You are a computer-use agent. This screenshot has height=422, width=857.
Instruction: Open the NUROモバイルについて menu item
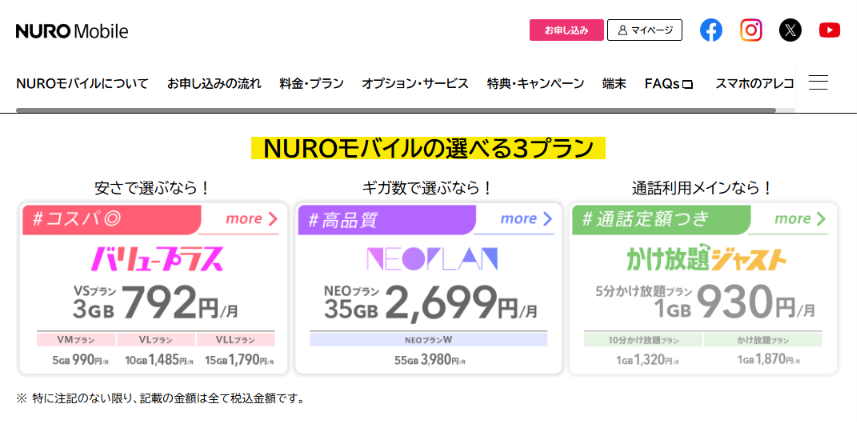click(83, 84)
